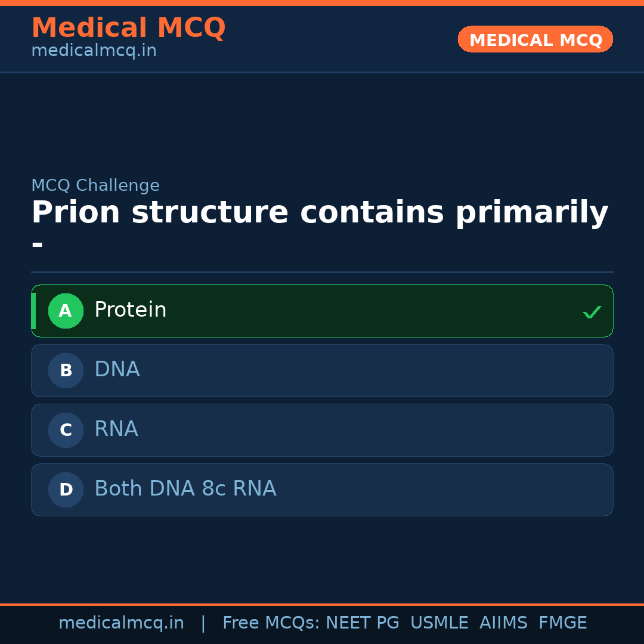Collapse the highlighted Protein answer card
The width and height of the screenshot is (644, 644).
(x=322, y=311)
